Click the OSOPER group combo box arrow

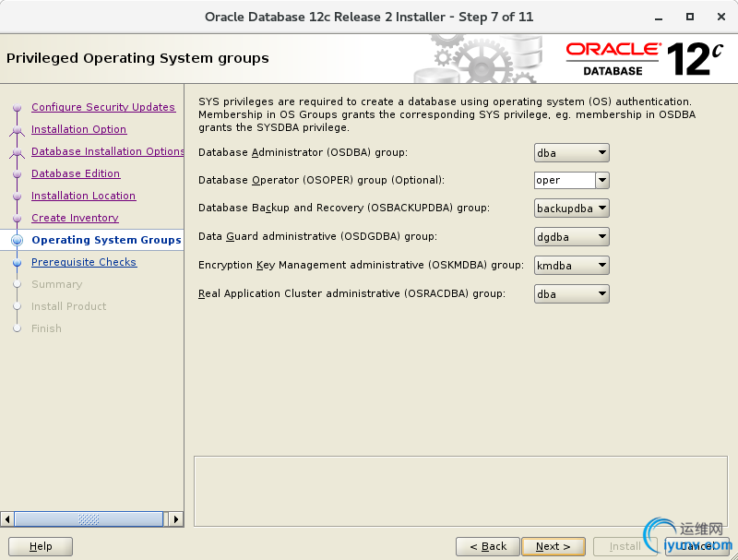click(602, 180)
